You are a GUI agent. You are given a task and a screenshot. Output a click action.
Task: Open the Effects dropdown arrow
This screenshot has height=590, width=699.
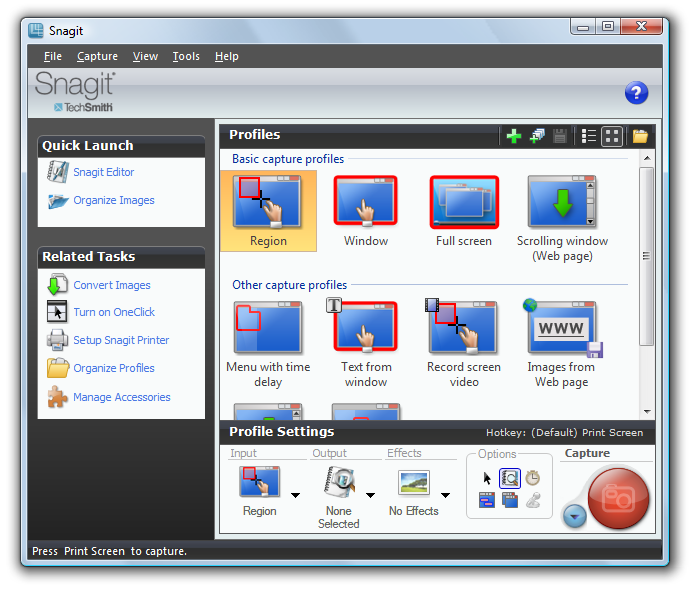tap(445, 494)
